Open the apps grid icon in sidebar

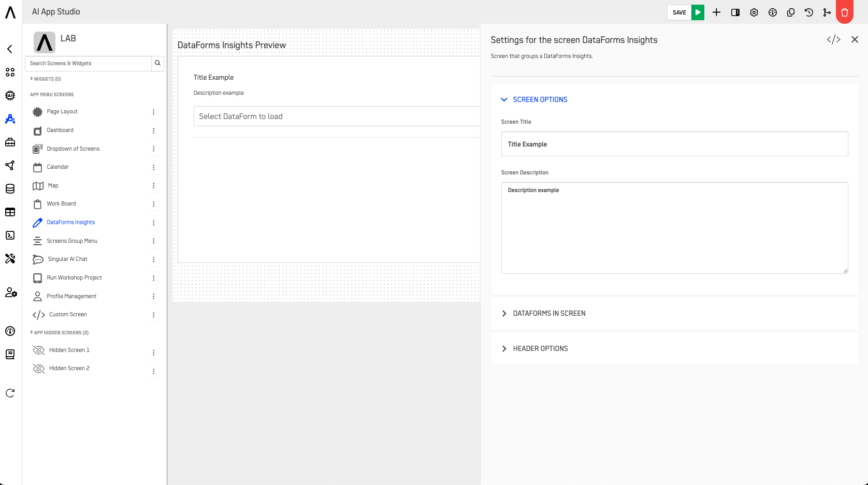[x=10, y=72]
